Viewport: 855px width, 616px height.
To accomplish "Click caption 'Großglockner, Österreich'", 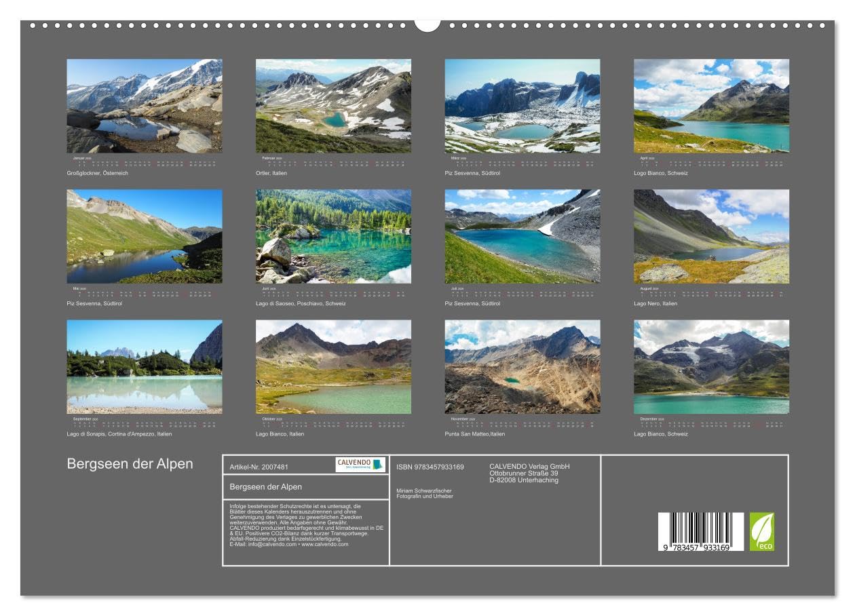I will (97, 173).
